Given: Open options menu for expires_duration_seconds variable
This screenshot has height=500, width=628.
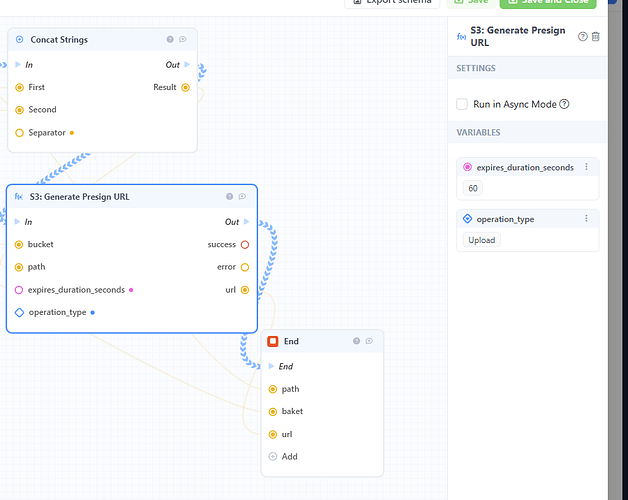Looking at the screenshot, I should [x=586, y=167].
